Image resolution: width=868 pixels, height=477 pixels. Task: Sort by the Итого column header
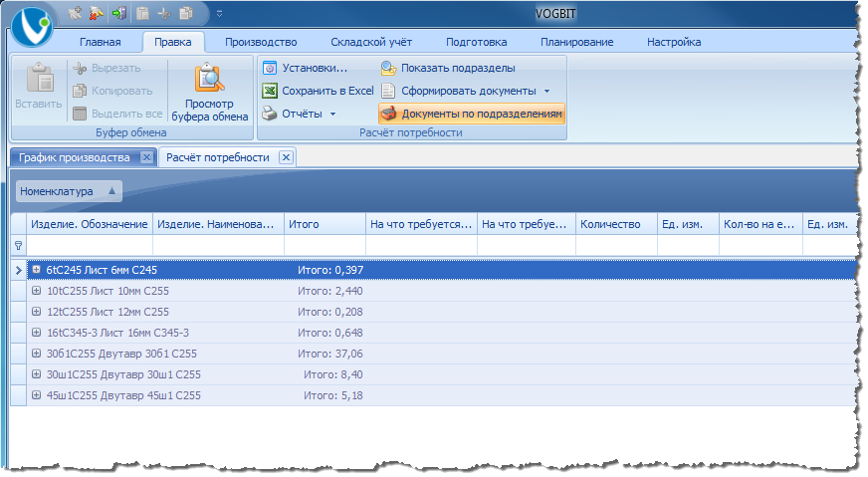(325, 224)
